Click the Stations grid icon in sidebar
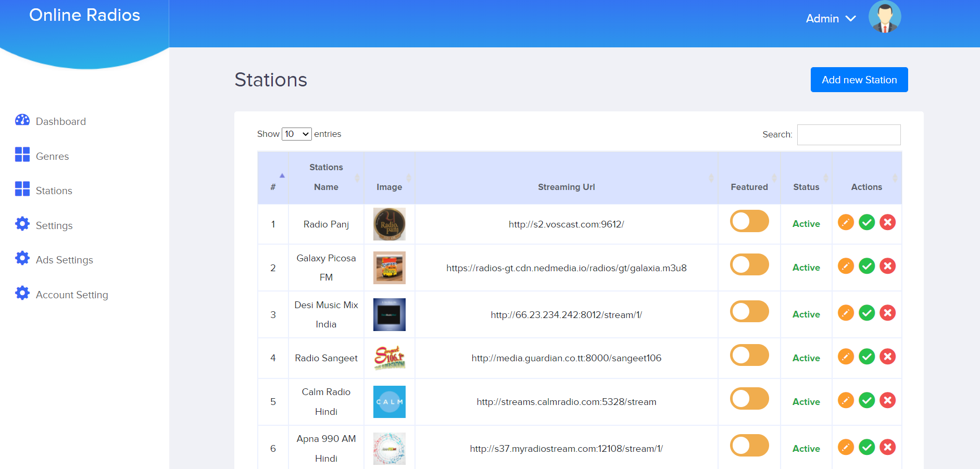This screenshot has height=469, width=980. point(22,189)
